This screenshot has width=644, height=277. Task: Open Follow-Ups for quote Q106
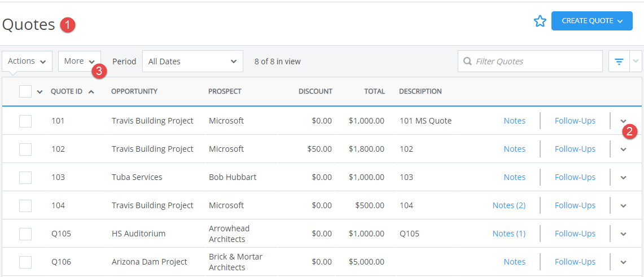575,262
